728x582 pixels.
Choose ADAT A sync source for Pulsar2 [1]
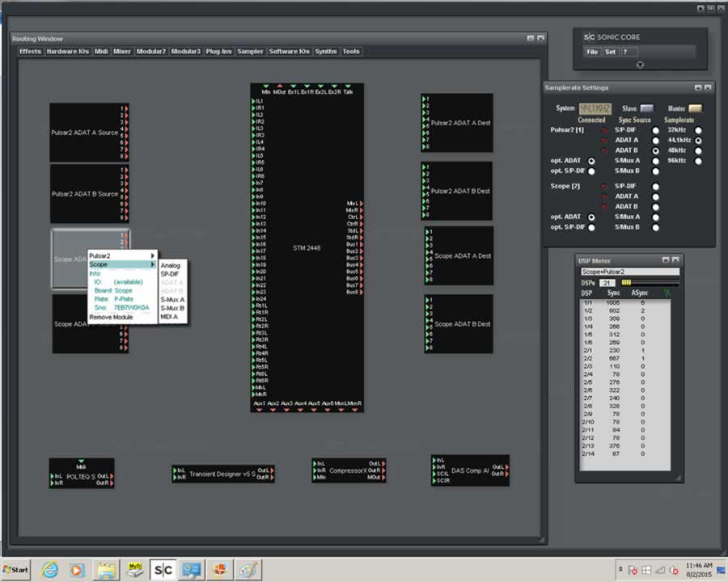tap(655, 141)
